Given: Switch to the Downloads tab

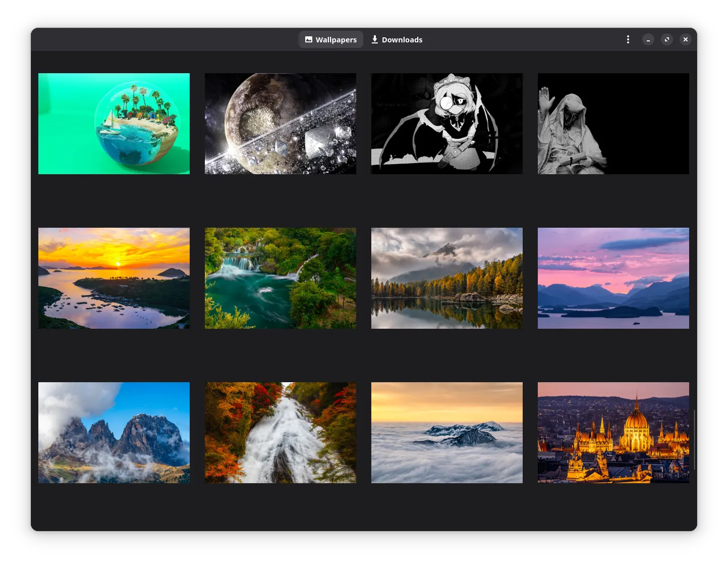Looking at the screenshot, I should point(397,39).
